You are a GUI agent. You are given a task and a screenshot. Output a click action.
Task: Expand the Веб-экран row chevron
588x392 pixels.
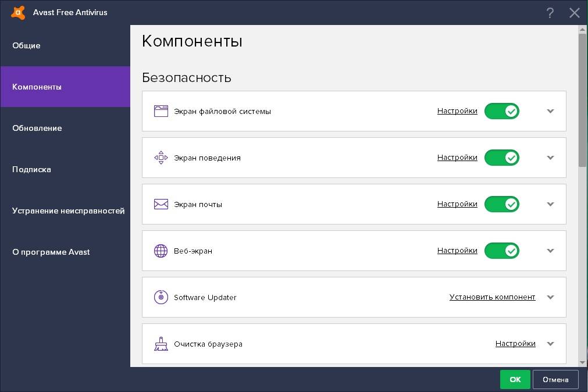coord(550,251)
